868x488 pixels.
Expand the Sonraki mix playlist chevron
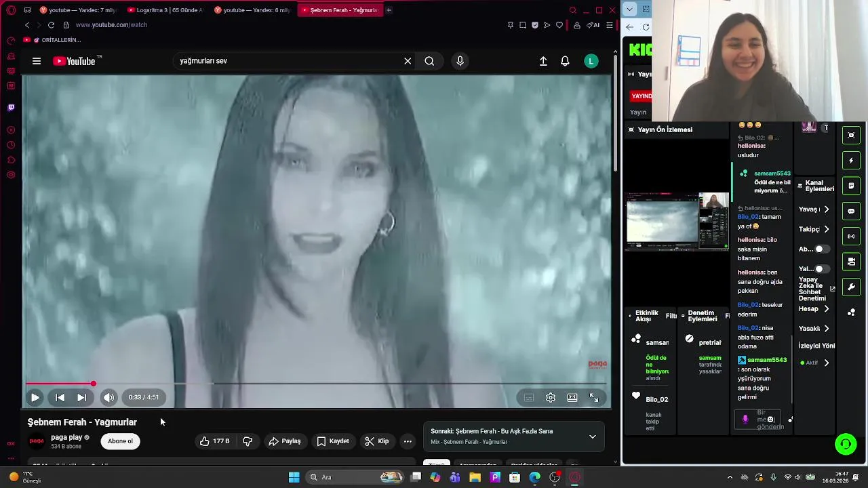592,436
